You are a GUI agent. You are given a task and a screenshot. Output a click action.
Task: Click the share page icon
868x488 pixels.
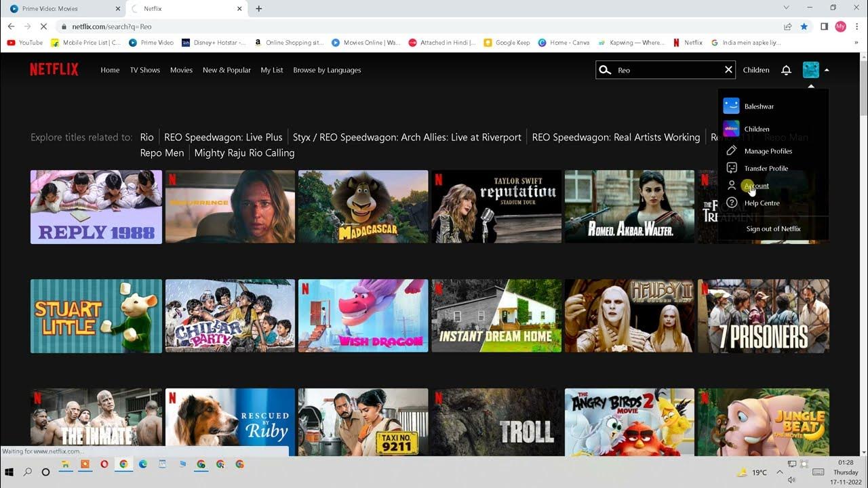pyautogui.click(x=787, y=26)
